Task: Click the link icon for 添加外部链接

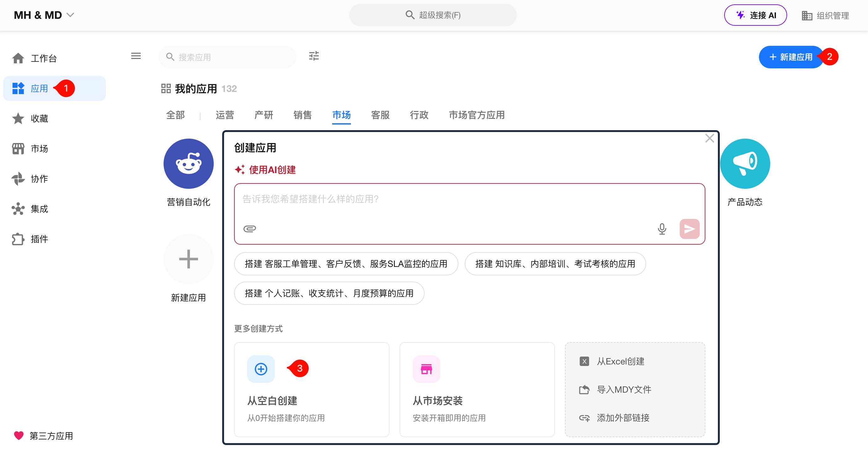Action: pos(584,418)
